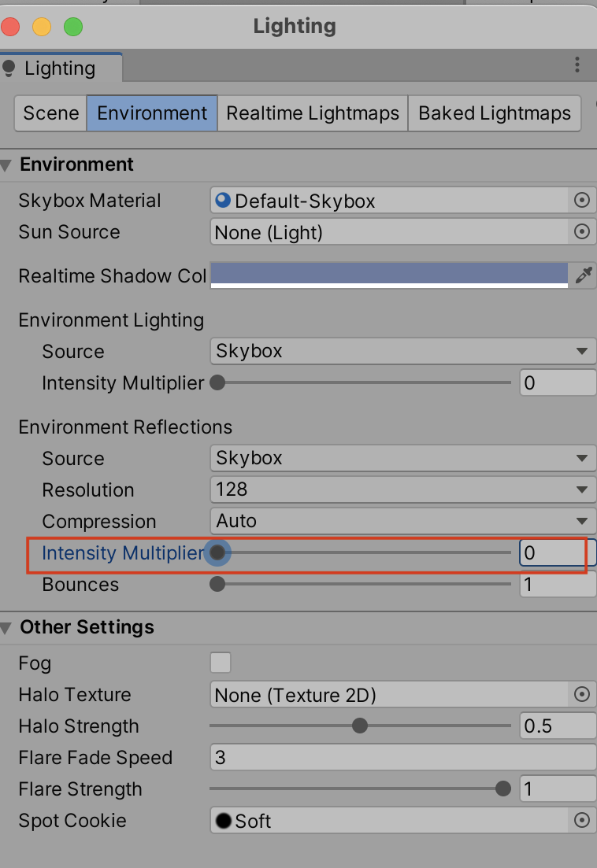Activate the shadow color eyedropper
Screen dimensions: 597x868
click(584, 275)
